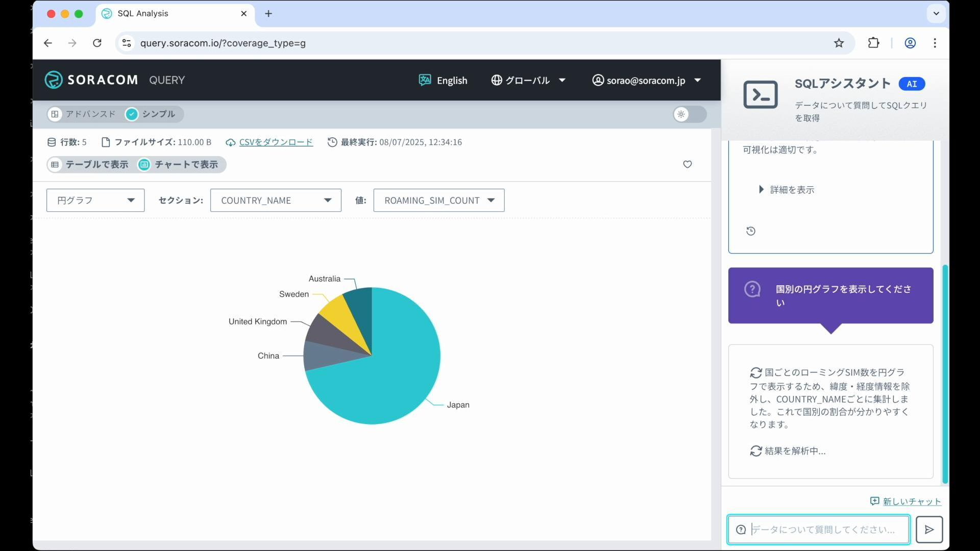Click the purple 国別の円グラフ message
The width and height of the screenshot is (980, 551).
point(830,295)
